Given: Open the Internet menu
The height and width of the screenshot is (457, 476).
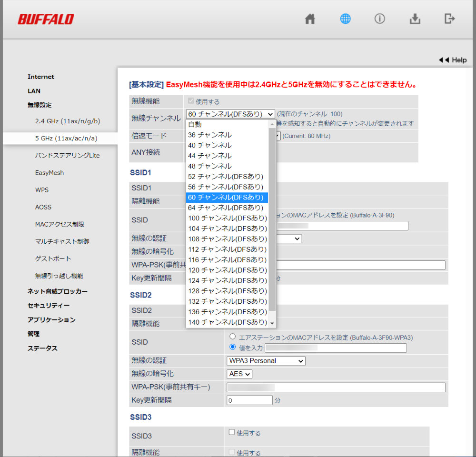Looking at the screenshot, I should pyautogui.click(x=40, y=77).
